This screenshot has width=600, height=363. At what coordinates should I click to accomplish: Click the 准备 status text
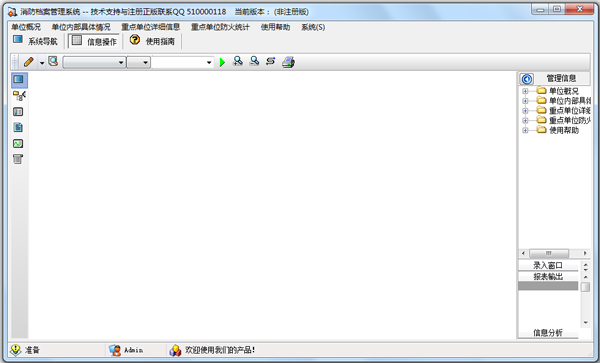click(33, 350)
